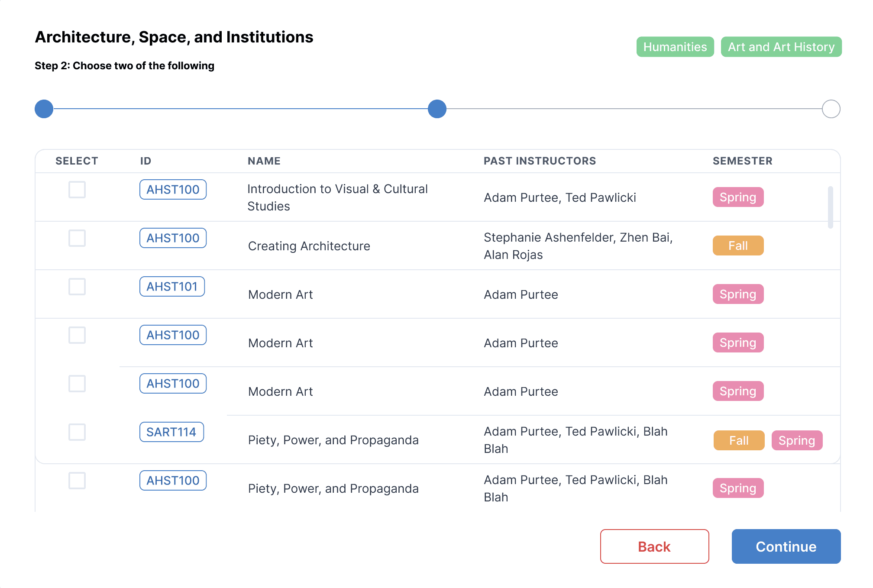The image size is (873, 588).
Task: Click the Fall tag on Creating Architecture row
Action: tap(738, 246)
